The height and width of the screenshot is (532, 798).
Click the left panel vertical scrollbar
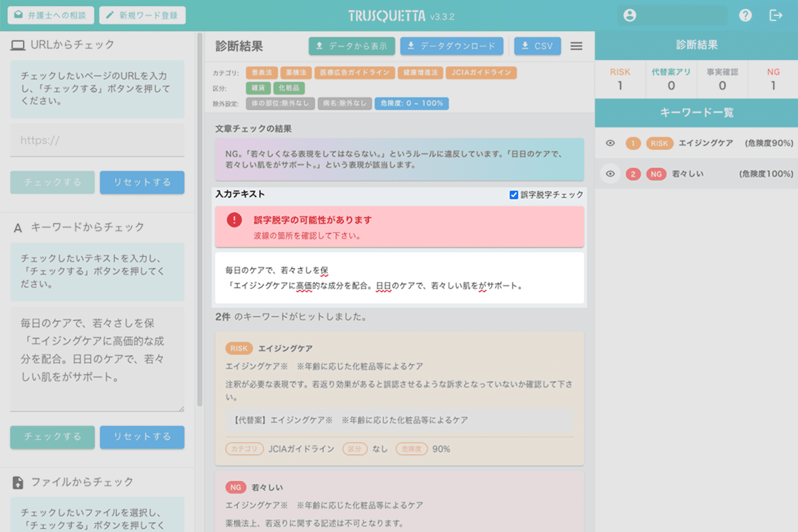tap(201, 209)
